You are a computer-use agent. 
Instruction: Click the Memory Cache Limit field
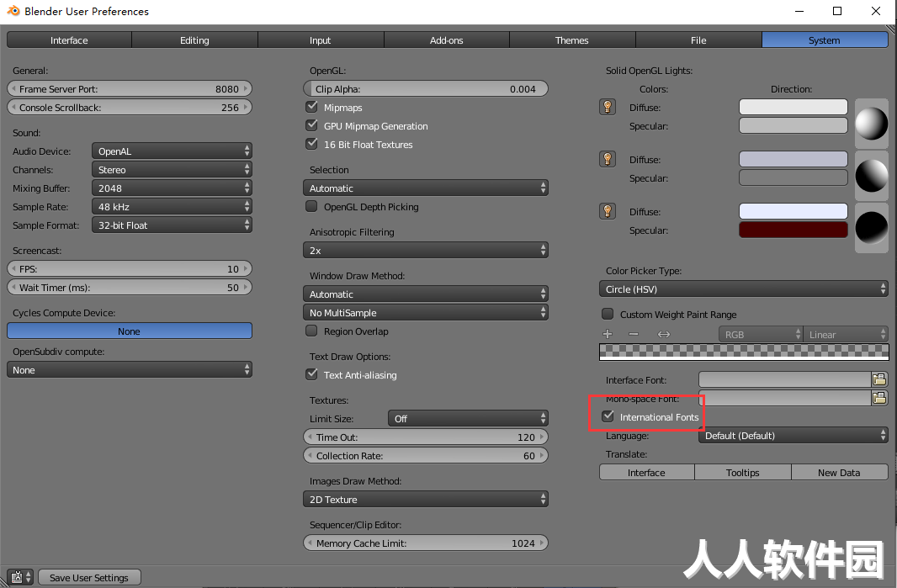[x=426, y=543]
